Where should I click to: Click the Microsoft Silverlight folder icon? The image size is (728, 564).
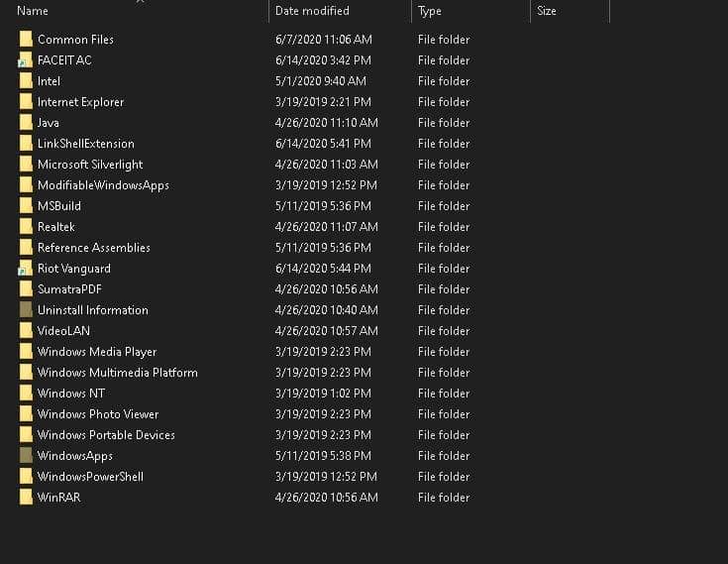point(26,164)
